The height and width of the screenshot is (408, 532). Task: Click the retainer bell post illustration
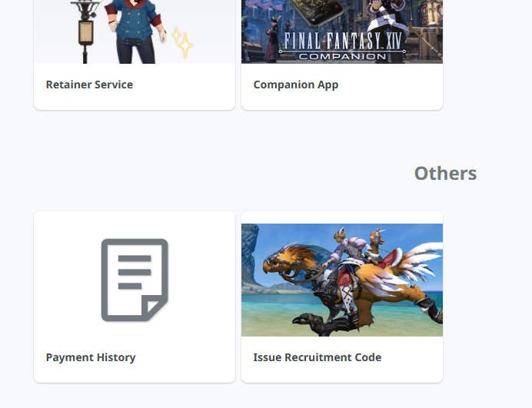(x=85, y=29)
